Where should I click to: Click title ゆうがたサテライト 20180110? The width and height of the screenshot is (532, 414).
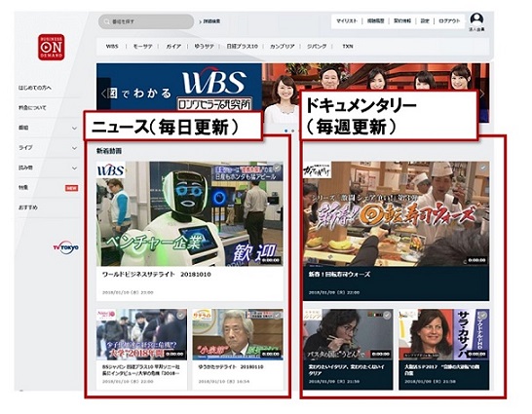pyautogui.click(x=231, y=367)
